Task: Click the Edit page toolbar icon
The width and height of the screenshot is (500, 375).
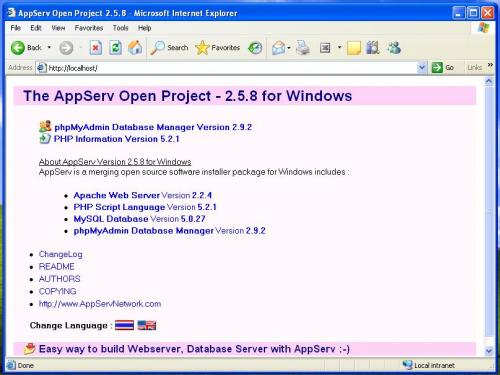Action: [325, 48]
